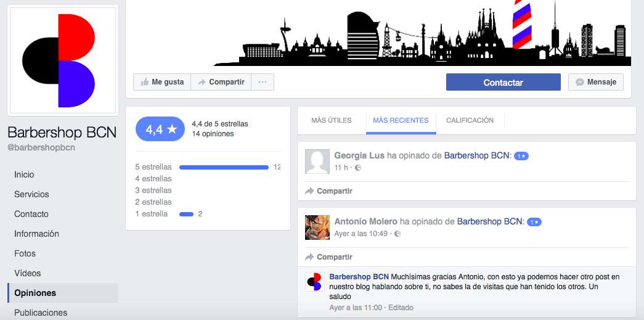Click the 3 estrellas row label
The image size is (644, 320).
pyautogui.click(x=153, y=190)
